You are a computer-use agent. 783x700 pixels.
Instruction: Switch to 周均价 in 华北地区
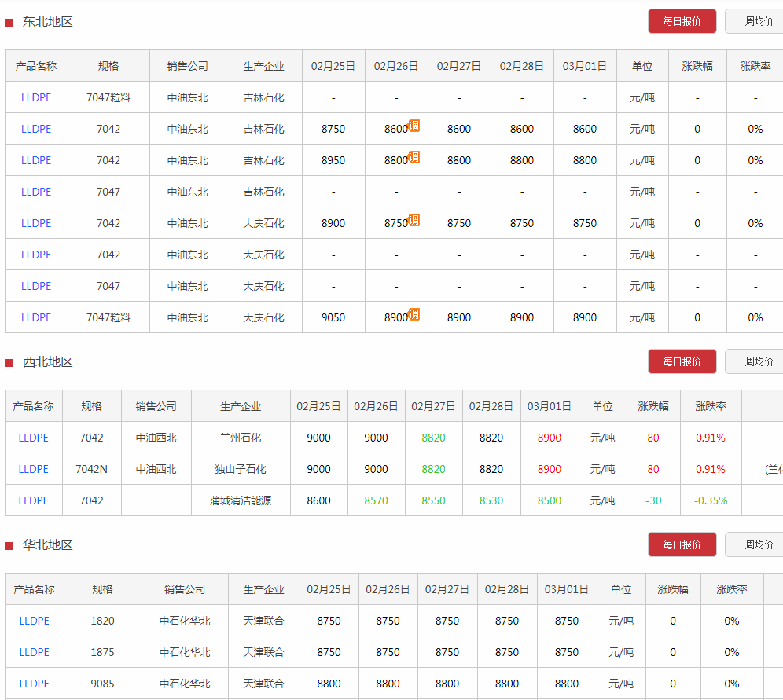click(x=758, y=544)
